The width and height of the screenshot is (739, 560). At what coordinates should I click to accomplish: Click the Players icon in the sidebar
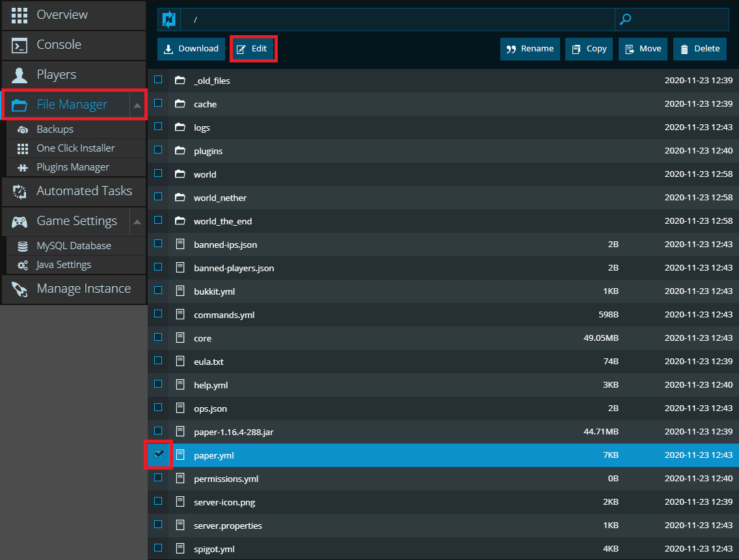[x=19, y=74]
